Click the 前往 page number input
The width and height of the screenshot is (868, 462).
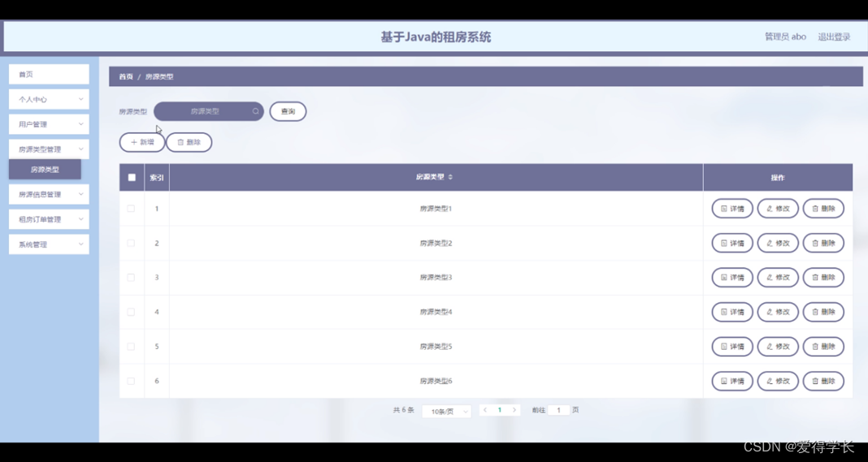point(559,410)
